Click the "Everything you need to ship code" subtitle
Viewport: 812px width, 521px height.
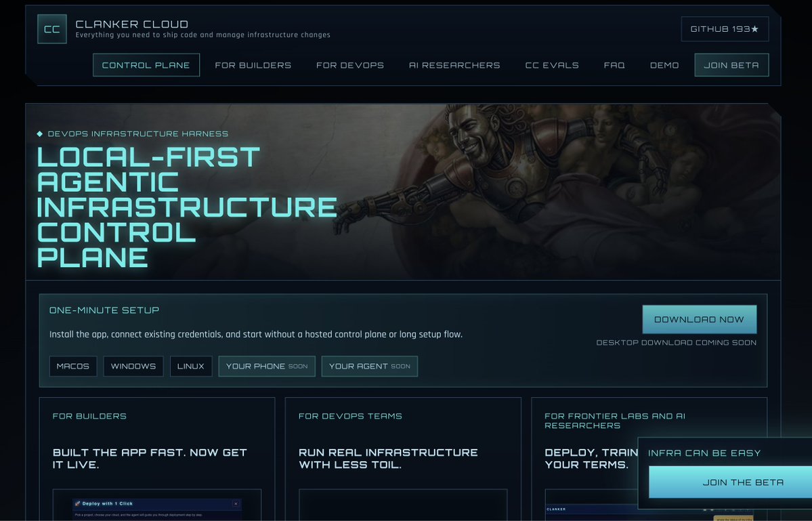coord(203,35)
